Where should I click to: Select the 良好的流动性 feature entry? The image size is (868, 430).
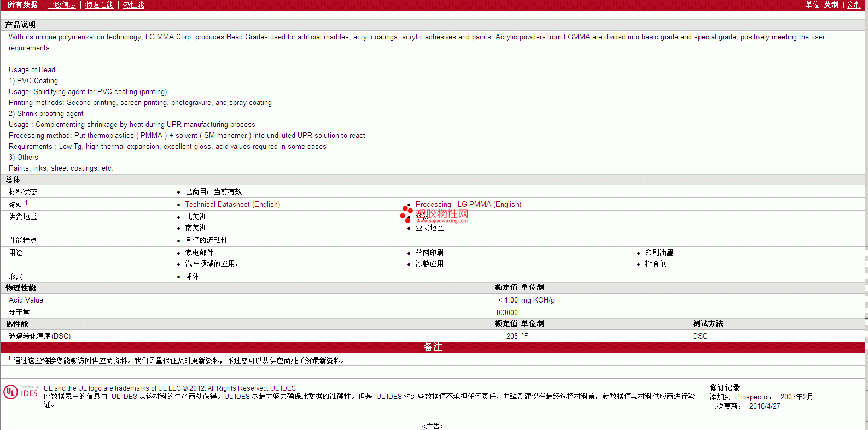(x=206, y=241)
